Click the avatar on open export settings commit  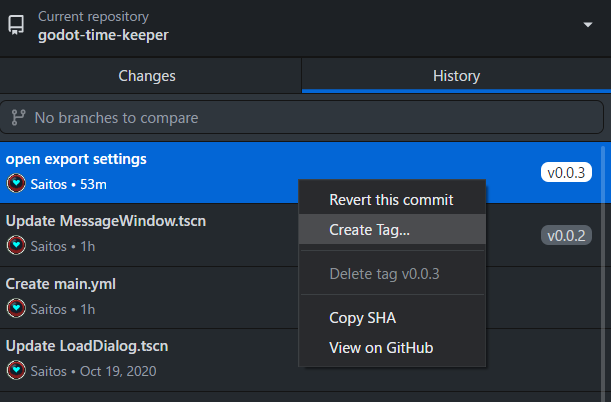[x=16, y=183]
